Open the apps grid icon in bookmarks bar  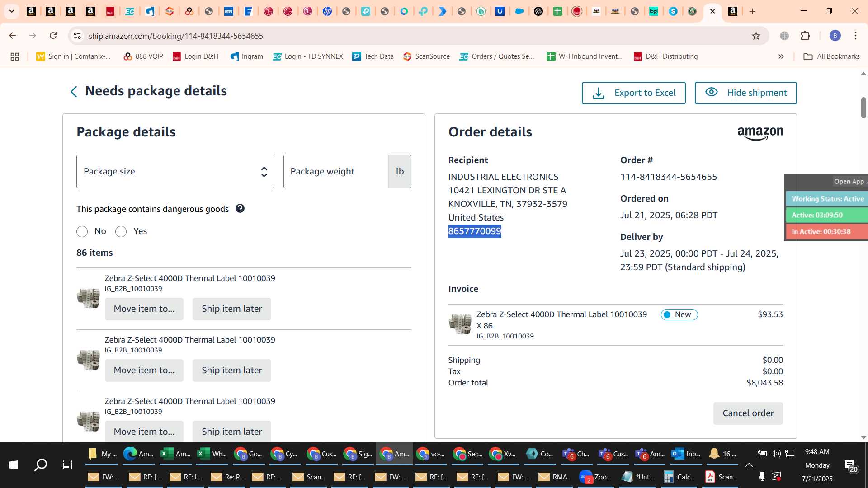[14, 56]
